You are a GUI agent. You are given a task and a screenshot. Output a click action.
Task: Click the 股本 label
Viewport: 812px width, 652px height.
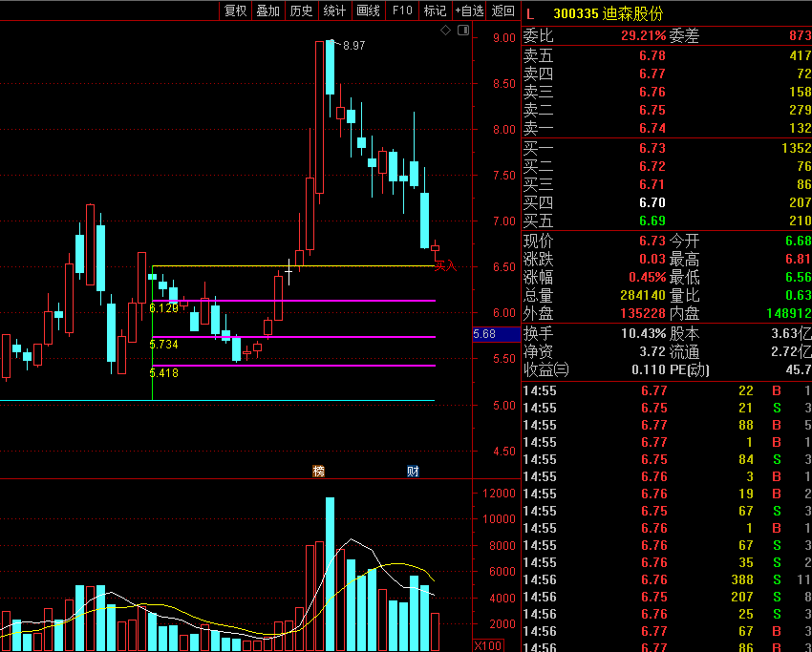tap(684, 333)
